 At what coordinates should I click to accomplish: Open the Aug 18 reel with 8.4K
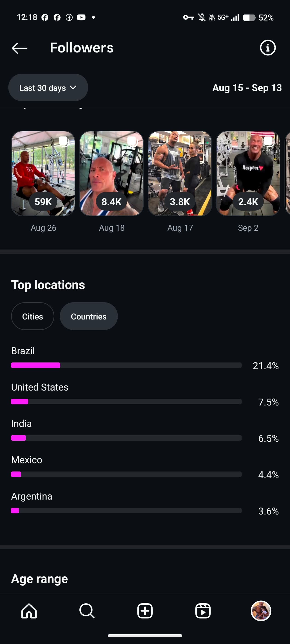tap(111, 173)
